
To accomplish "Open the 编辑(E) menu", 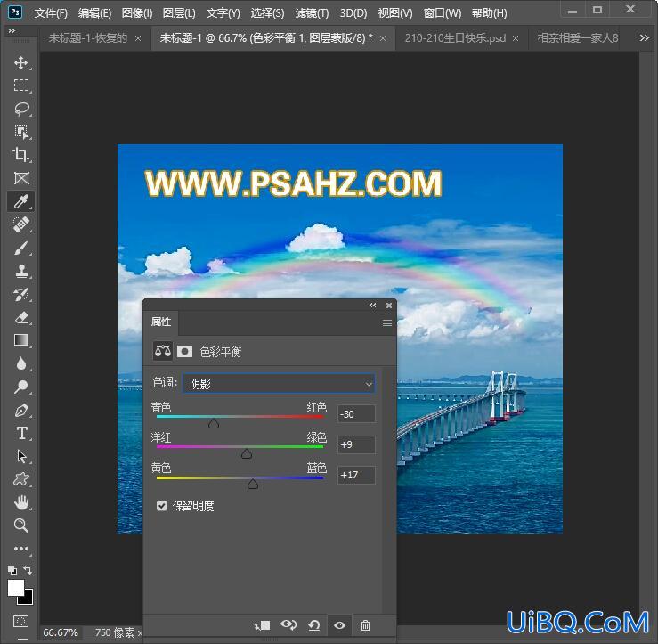I will (x=95, y=13).
